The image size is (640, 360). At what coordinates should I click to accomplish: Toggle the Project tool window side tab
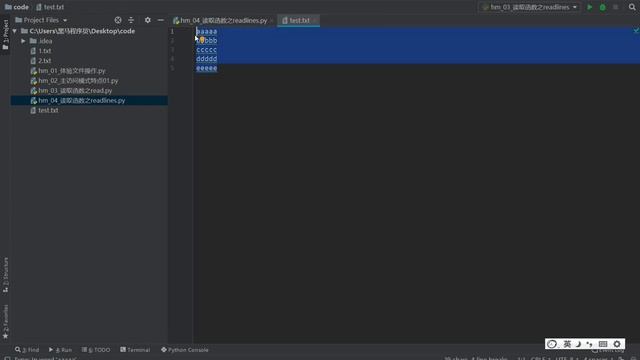(x=5, y=34)
